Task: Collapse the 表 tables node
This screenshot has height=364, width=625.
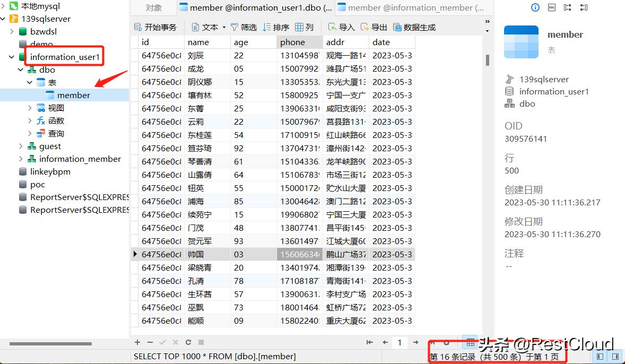Action: coord(30,82)
